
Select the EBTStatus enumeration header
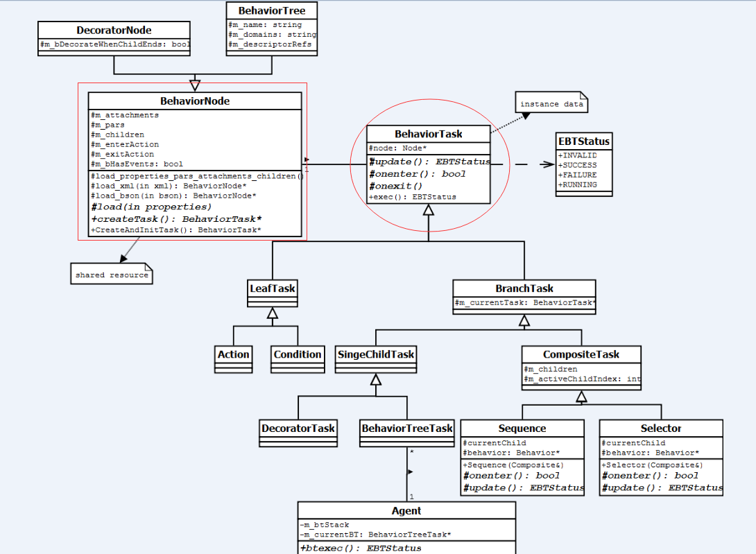pos(584,141)
